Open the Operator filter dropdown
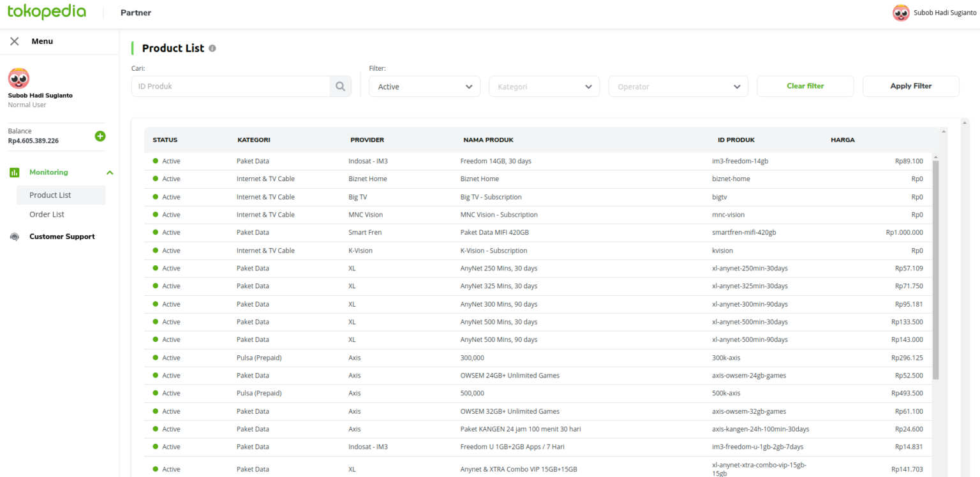 (x=678, y=87)
